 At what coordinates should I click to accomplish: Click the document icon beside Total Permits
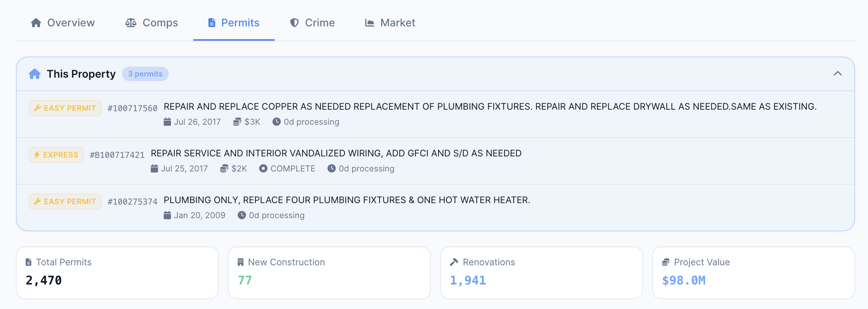pyautogui.click(x=29, y=262)
